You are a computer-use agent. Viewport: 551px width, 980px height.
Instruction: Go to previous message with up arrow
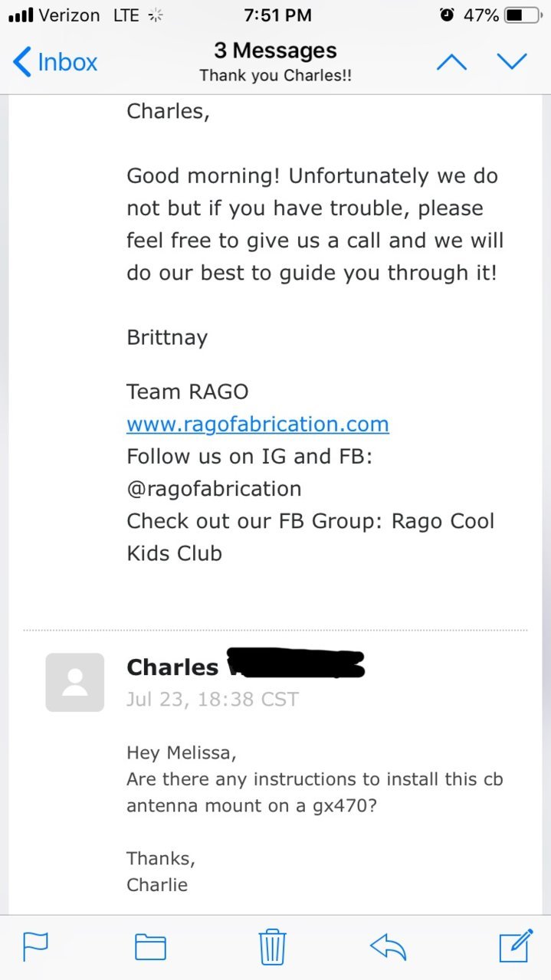(451, 62)
